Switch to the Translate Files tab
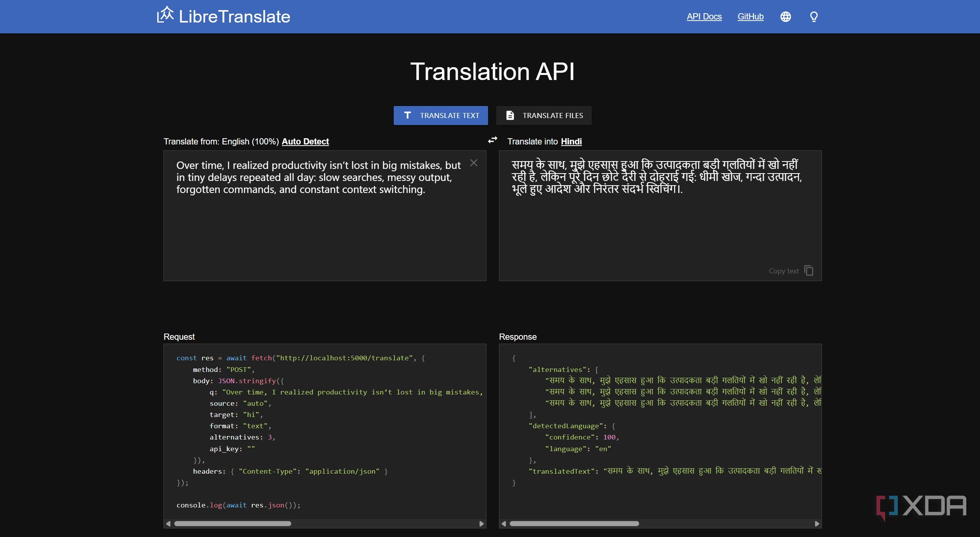The height and width of the screenshot is (537, 980). tap(544, 115)
